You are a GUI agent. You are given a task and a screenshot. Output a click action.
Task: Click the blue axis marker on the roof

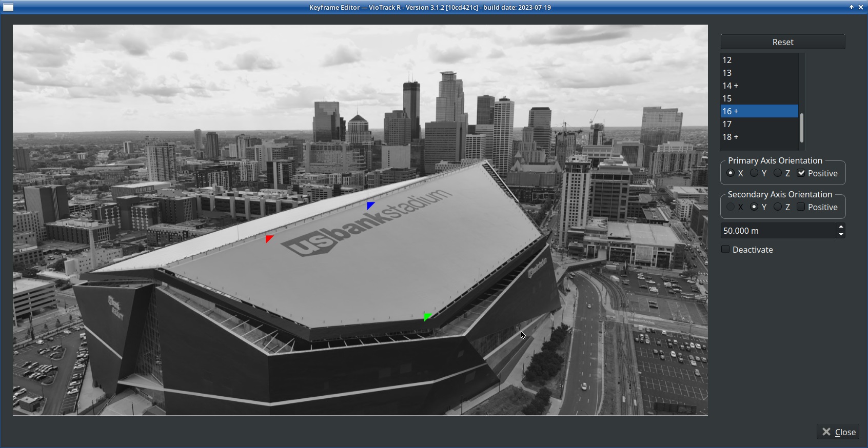point(370,206)
